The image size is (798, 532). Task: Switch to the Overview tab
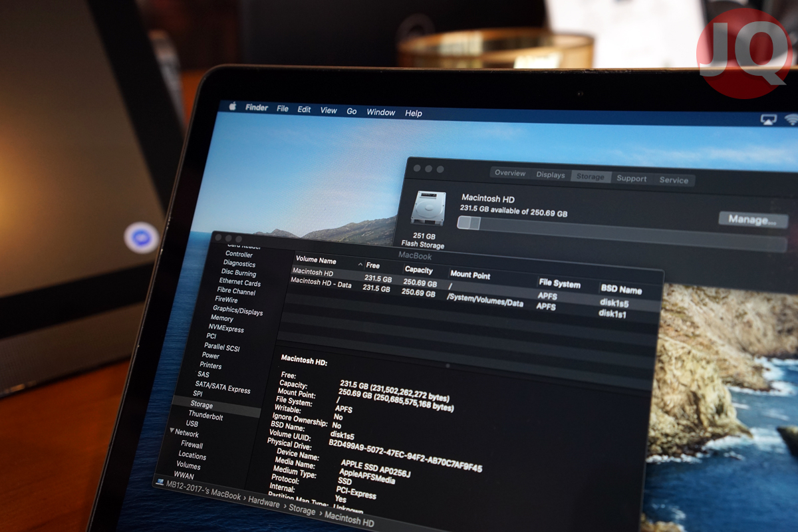(x=510, y=173)
